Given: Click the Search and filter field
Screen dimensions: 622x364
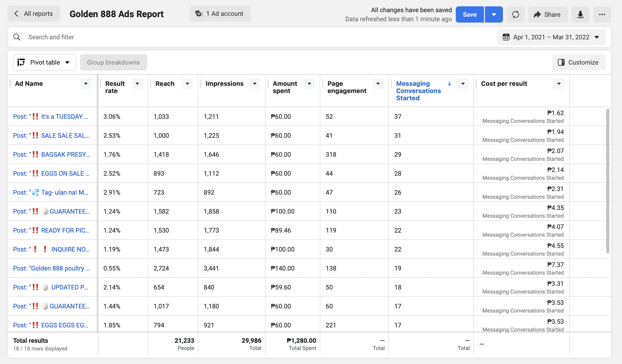Looking at the screenshot, I should pos(247,37).
